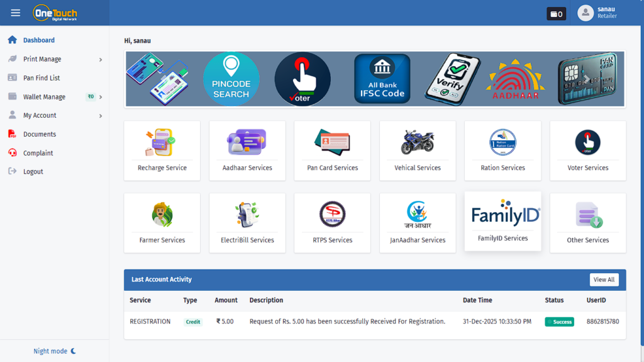The height and width of the screenshot is (362, 644).
Task: Open the wallet balance icon in header
Action: pos(557,14)
